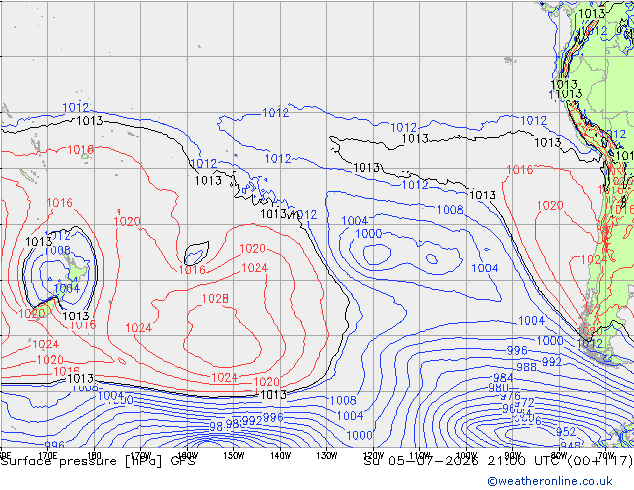Click the "130W" longitude label
Image resolution: width=634 pixels, height=490 pixels.
tap(327, 456)
